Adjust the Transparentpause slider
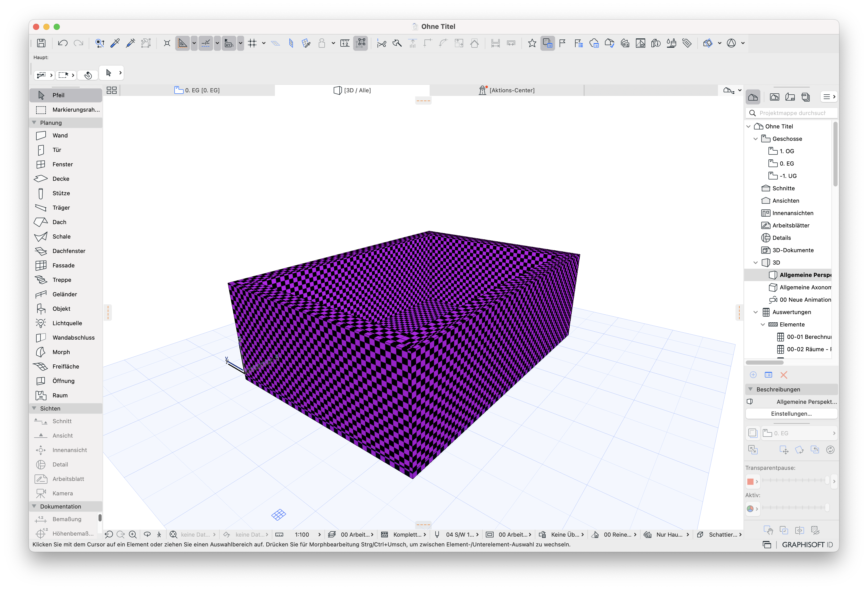Image resolution: width=868 pixels, height=590 pixels. click(x=796, y=481)
